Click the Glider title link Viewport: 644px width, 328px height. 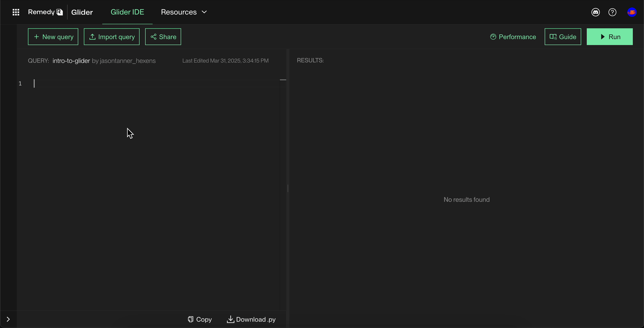(x=82, y=12)
